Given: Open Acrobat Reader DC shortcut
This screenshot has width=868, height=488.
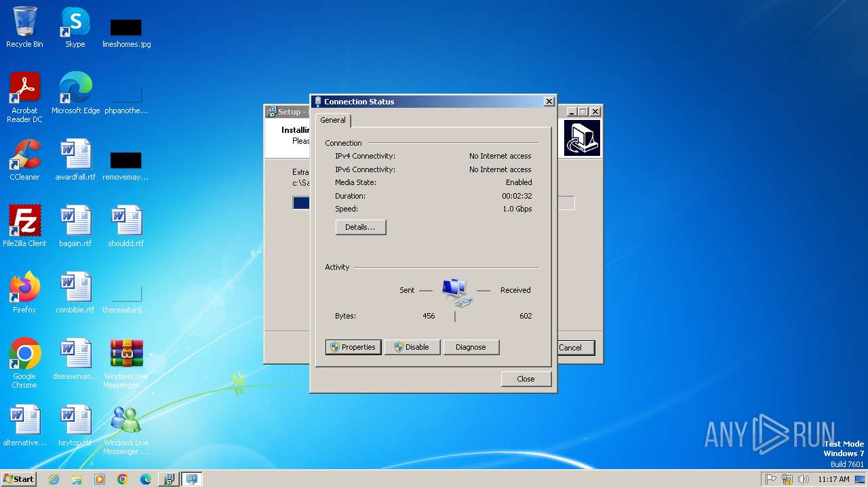Looking at the screenshot, I should click(24, 98).
